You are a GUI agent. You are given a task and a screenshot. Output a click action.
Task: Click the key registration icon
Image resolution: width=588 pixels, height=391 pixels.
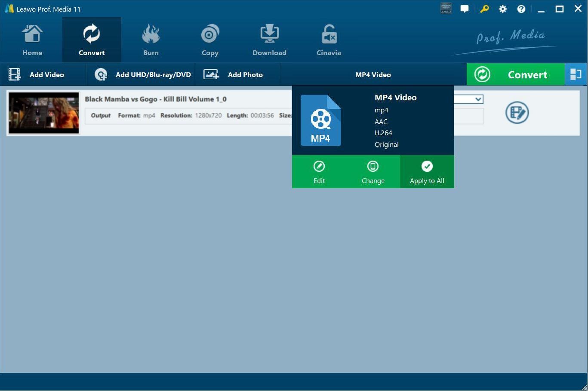pos(484,9)
